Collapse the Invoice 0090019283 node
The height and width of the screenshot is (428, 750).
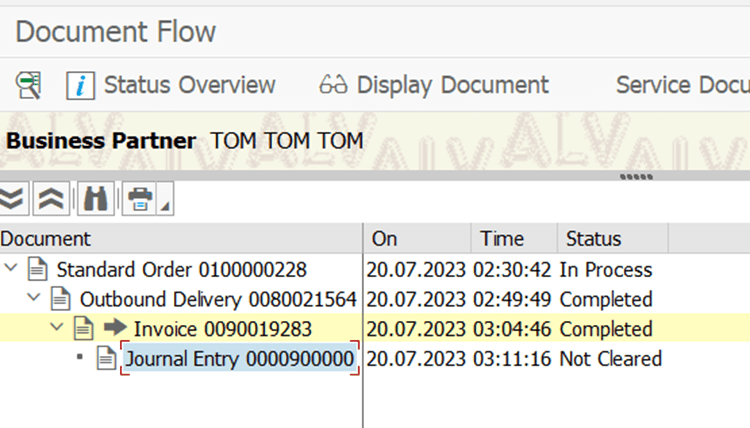point(59,329)
